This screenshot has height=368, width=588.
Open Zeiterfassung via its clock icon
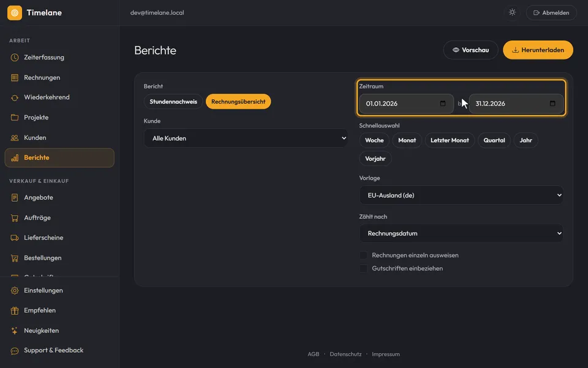click(x=15, y=58)
